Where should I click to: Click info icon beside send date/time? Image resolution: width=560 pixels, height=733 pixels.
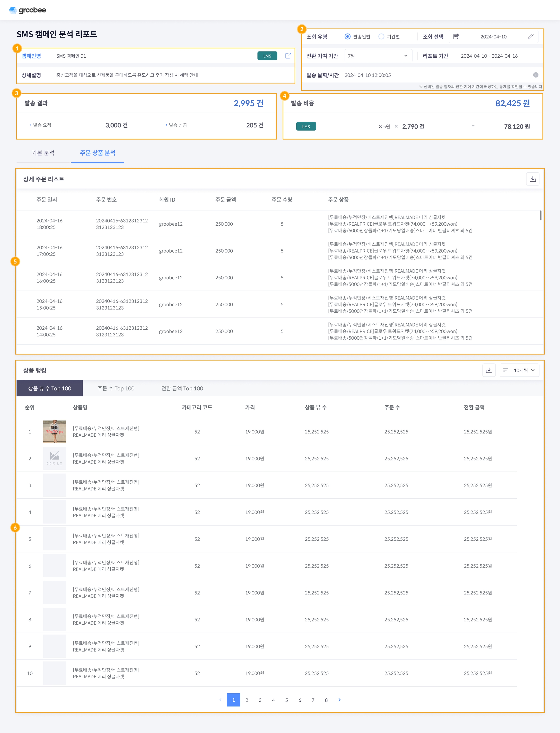pos(535,75)
